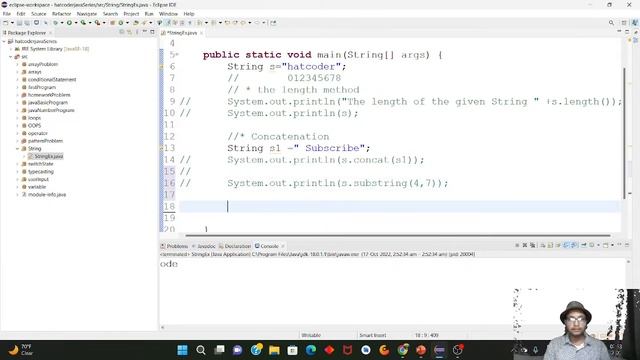Close the Console tab
This screenshot has height=360, width=640.
point(283,246)
